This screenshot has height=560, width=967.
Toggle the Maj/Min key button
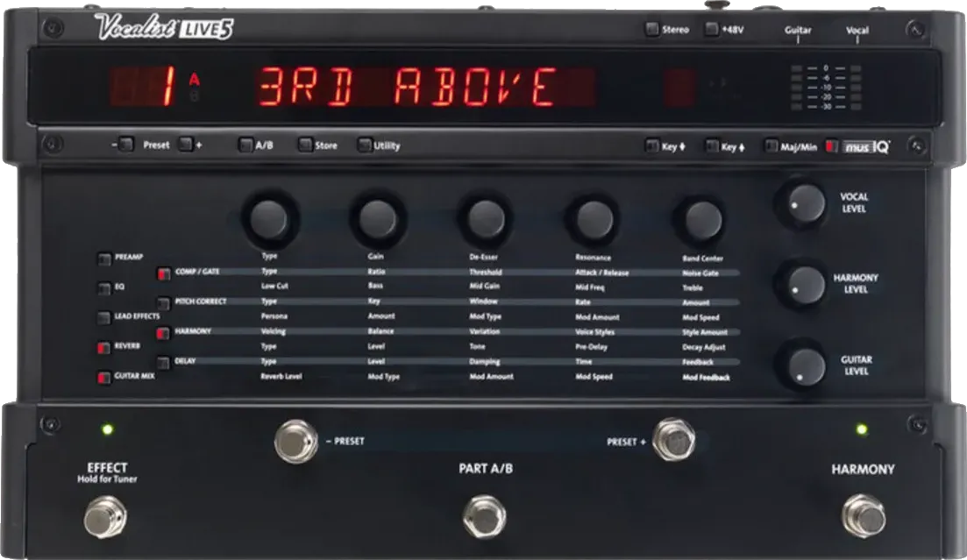(x=771, y=146)
